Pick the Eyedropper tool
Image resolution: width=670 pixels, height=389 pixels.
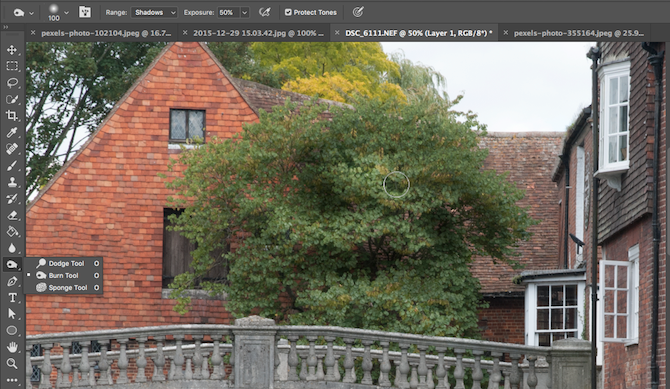point(12,132)
